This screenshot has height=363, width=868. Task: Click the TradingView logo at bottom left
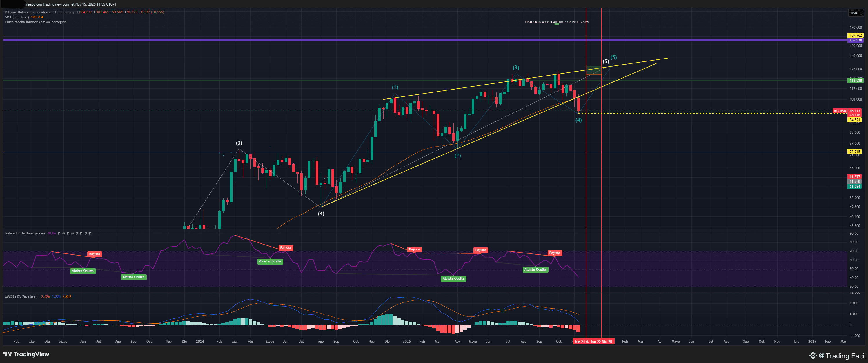[26, 354]
